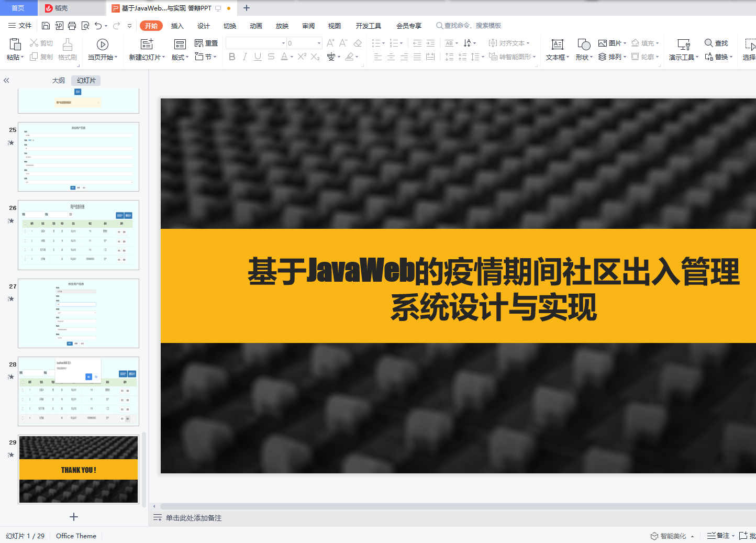The height and width of the screenshot is (543, 756).
Task: Toggle Underline formatting
Action: click(258, 57)
